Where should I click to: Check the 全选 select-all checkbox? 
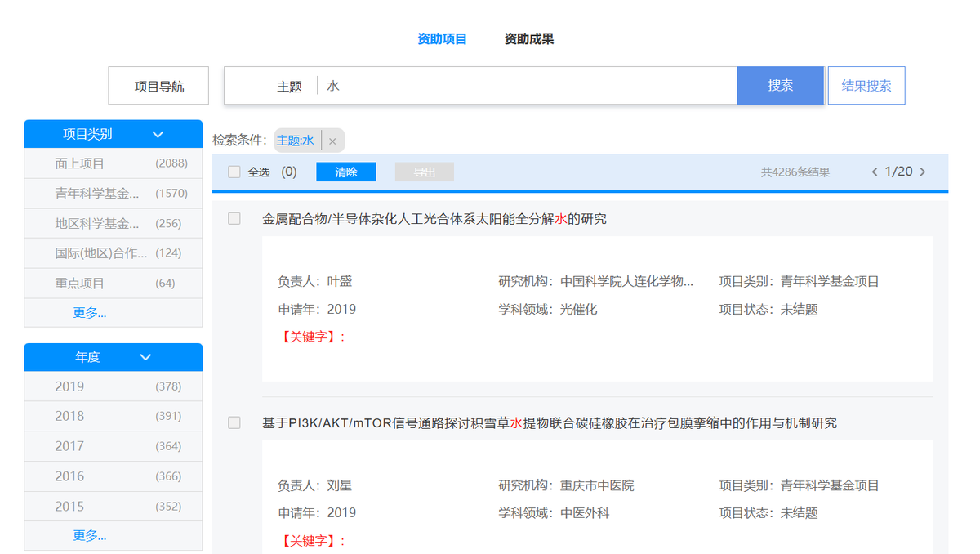[x=232, y=172]
